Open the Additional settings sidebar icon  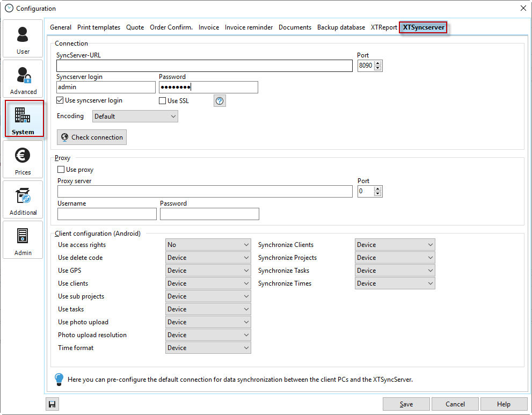pos(23,200)
